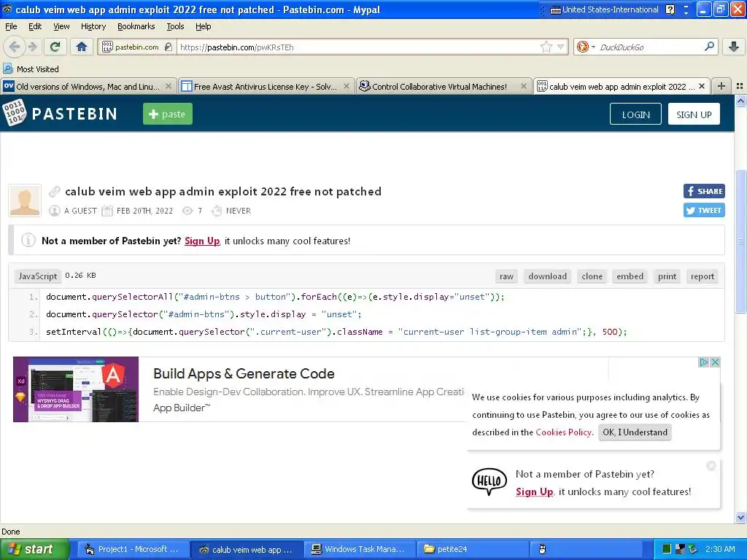Click the Pastebin logo icon
This screenshot has height=560, width=747.
[14, 113]
